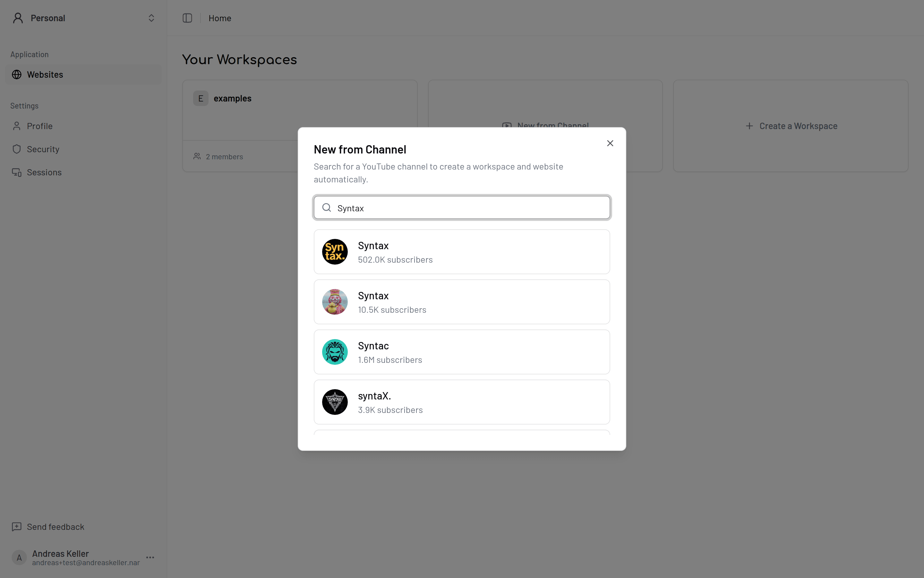Click the Syntax channel search field
Image resolution: width=924 pixels, height=578 pixels.
click(x=462, y=207)
